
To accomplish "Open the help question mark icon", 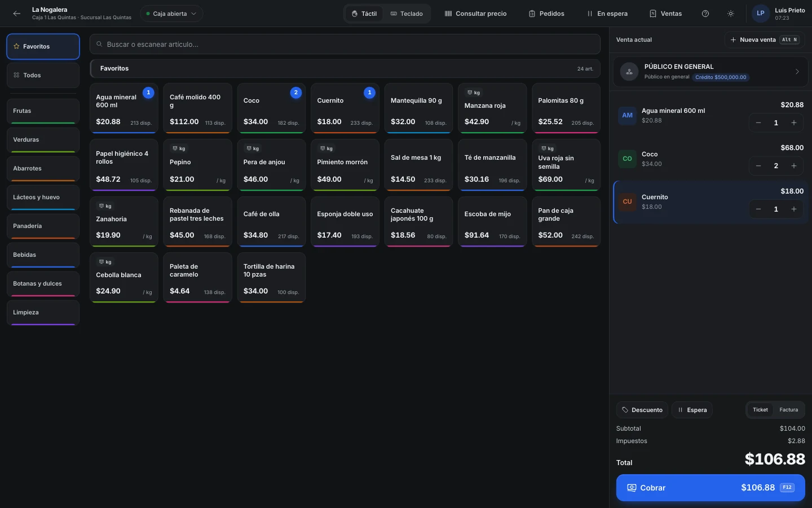I will tap(705, 14).
